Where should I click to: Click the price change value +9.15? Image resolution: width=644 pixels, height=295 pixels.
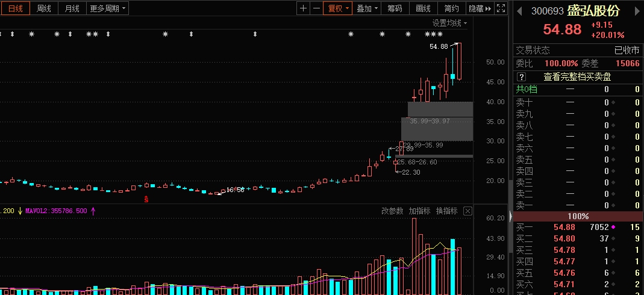pyautogui.click(x=602, y=25)
